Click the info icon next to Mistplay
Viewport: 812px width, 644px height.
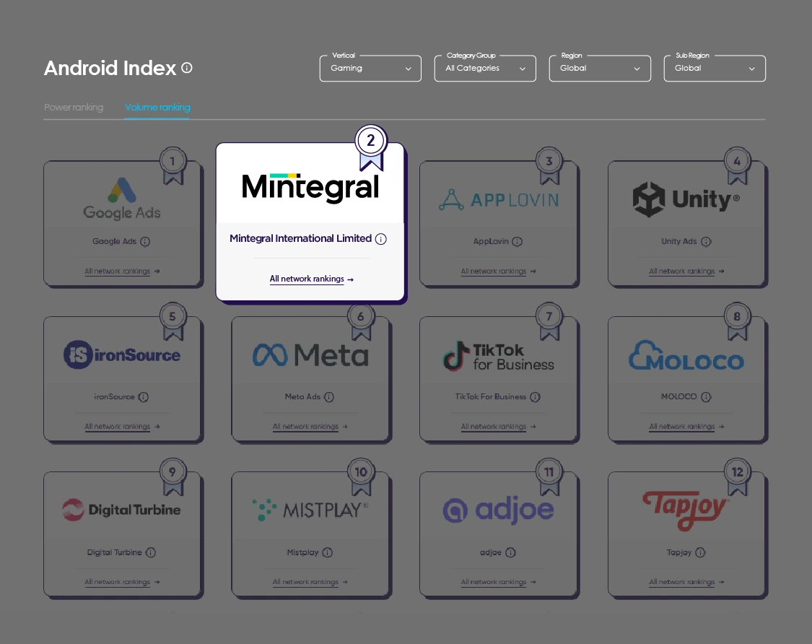pos(327,552)
